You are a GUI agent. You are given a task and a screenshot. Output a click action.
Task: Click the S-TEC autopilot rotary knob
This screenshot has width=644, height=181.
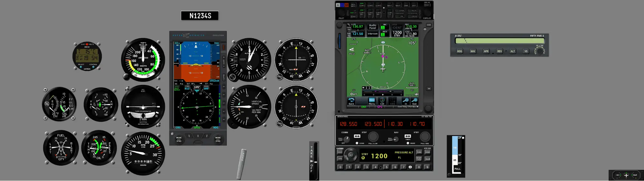click(539, 50)
